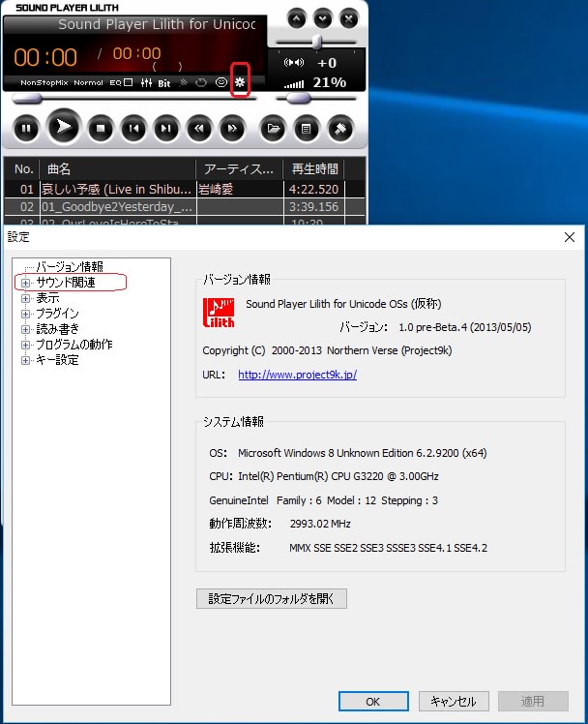Screen dimensions: 588x724
Task: Start playback with the large Play button
Action: tap(64, 127)
